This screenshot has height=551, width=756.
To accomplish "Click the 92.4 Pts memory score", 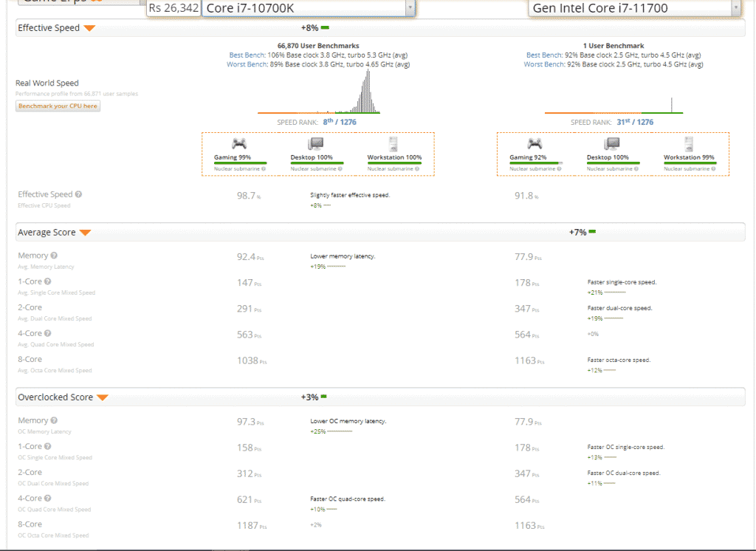I will [250, 257].
